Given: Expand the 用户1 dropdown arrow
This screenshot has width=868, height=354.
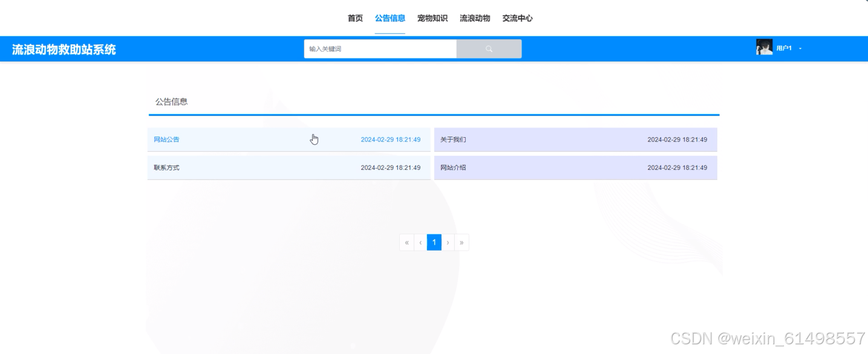Looking at the screenshot, I should tap(800, 48).
